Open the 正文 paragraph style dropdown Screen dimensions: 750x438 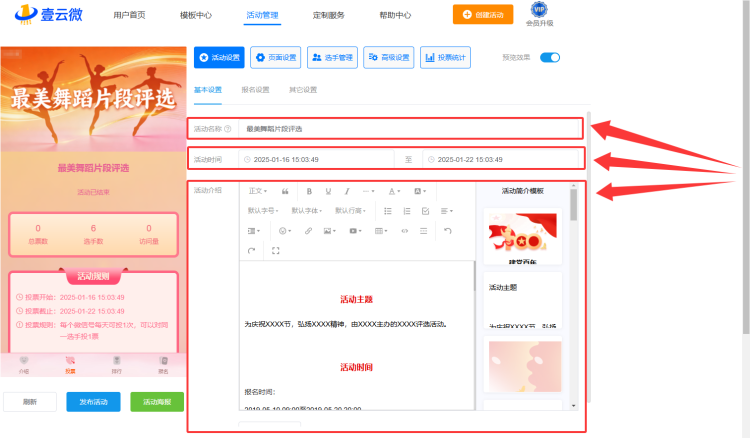pos(258,191)
